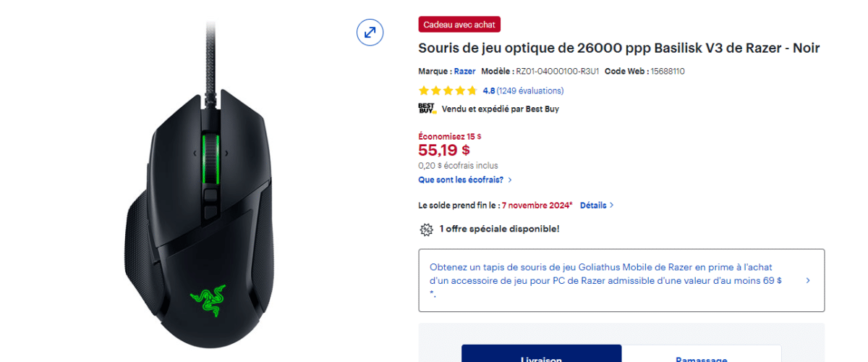Expand the Goliathus offer with its right chevron
This screenshot has height=362, width=868.
coord(807,280)
